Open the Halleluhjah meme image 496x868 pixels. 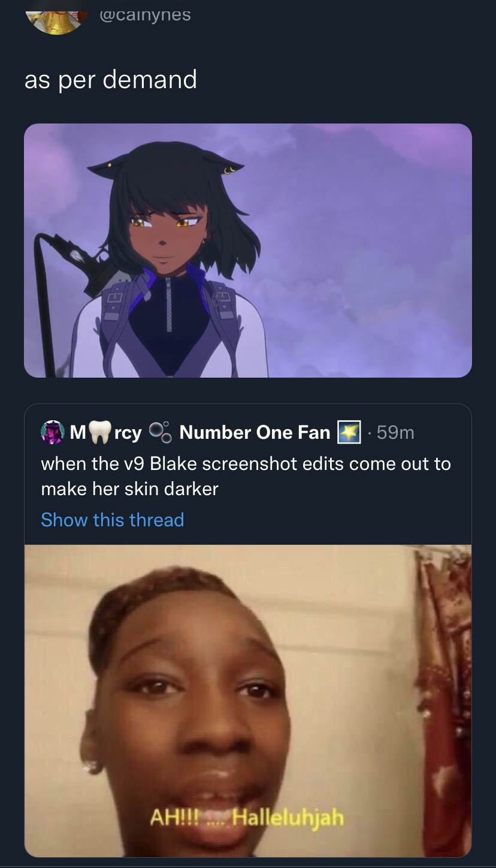coord(248,701)
